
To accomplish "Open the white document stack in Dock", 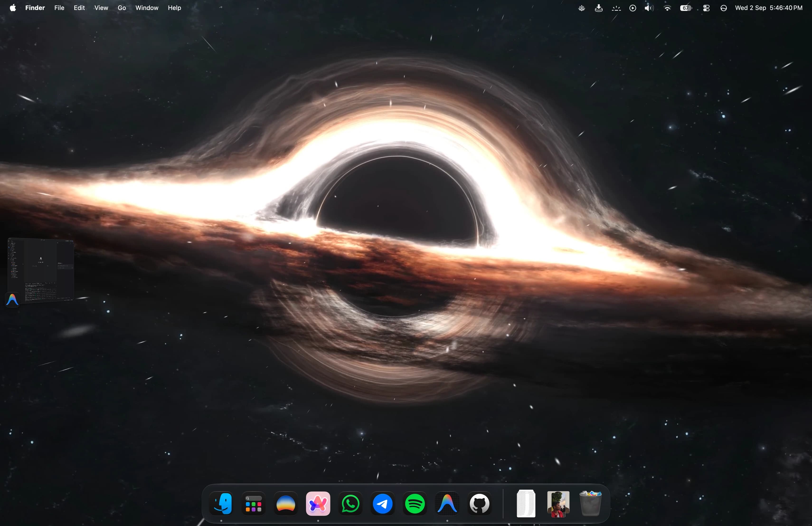I will click(526, 503).
